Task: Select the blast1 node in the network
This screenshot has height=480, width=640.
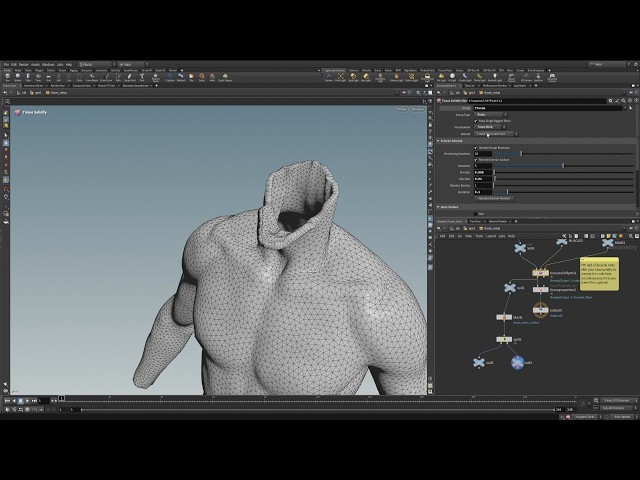Action: [504, 317]
